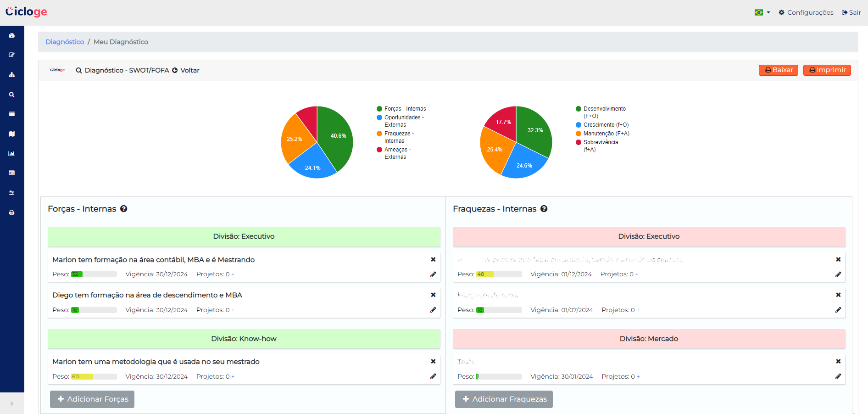868x414 pixels.
Task: Click the org chart sitemap sidebar icon
Action: (x=12, y=75)
